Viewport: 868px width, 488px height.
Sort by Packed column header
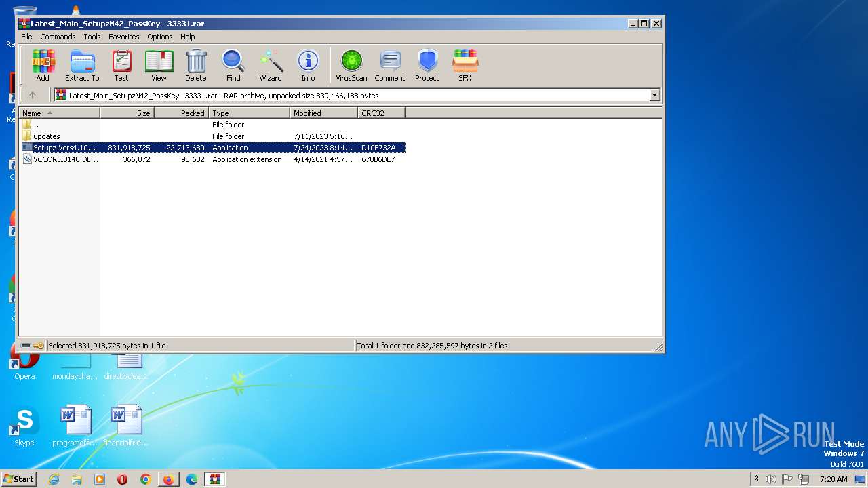[x=182, y=113]
